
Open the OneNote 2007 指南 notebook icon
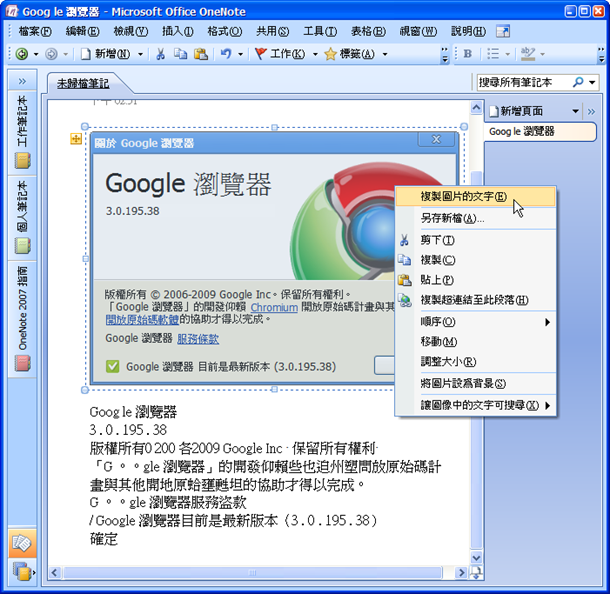(23, 363)
